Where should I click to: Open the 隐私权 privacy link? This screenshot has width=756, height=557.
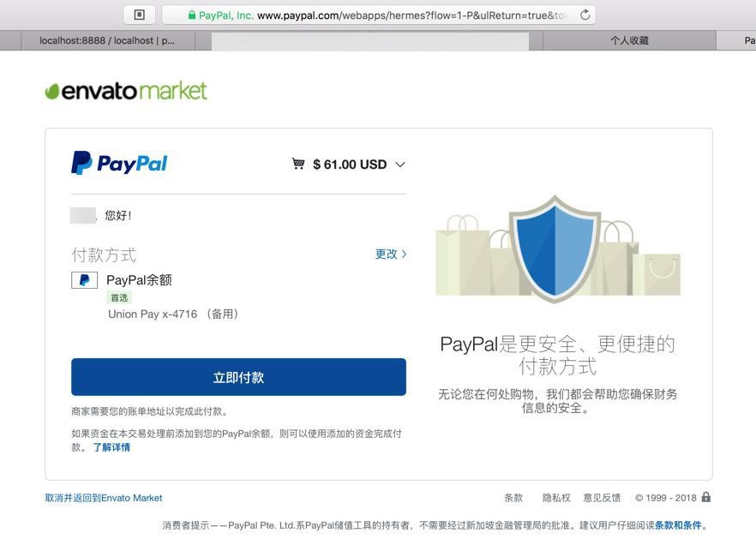[x=556, y=498]
